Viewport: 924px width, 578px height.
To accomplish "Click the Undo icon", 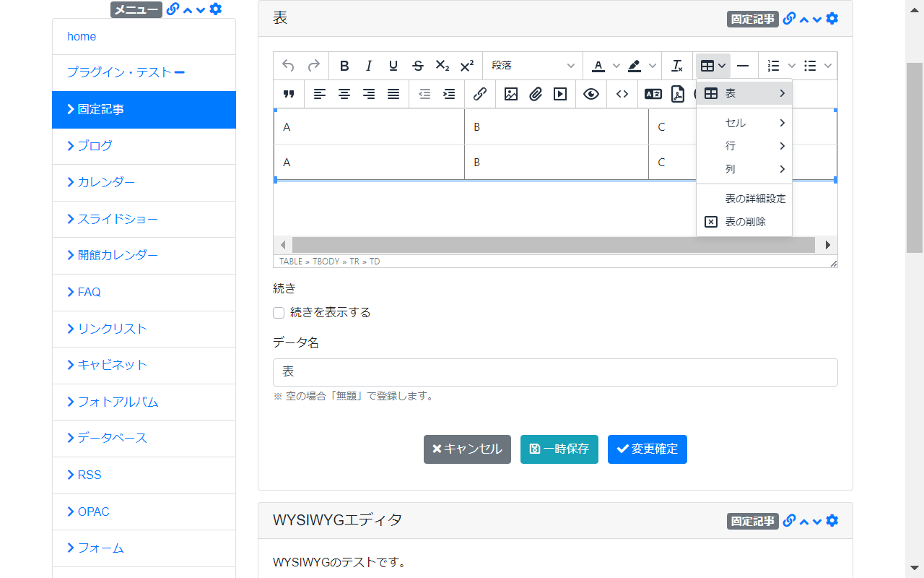I will tap(289, 66).
